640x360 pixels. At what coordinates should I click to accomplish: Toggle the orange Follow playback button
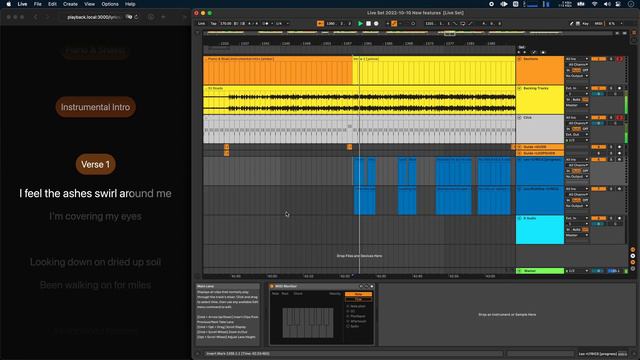(x=320, y=24)
